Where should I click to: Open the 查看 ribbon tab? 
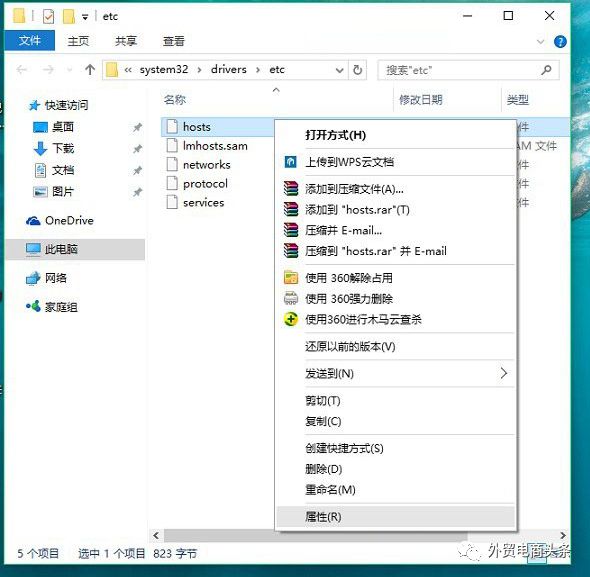coord(173,41)
